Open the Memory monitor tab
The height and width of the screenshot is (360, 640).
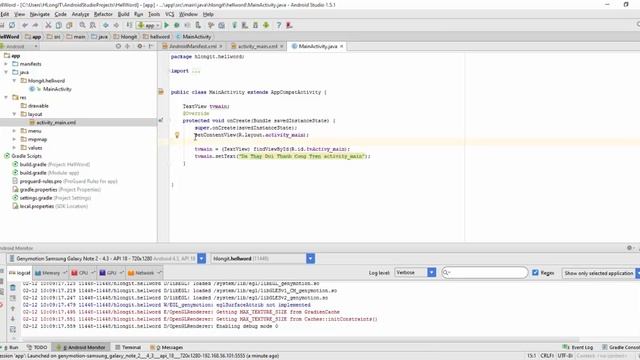tap(51, 273)
